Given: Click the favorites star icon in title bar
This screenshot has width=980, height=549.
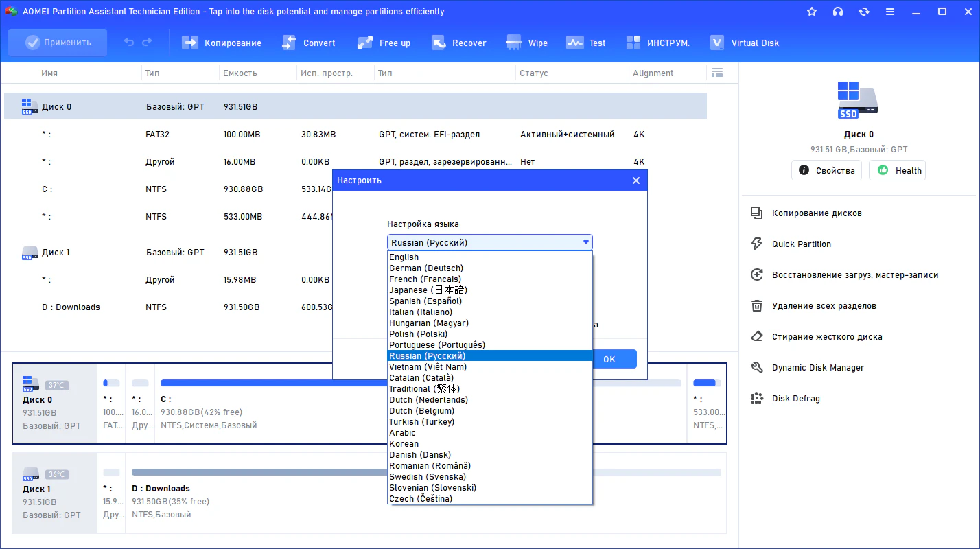Looking at the screenshot, I should (812, 12).
